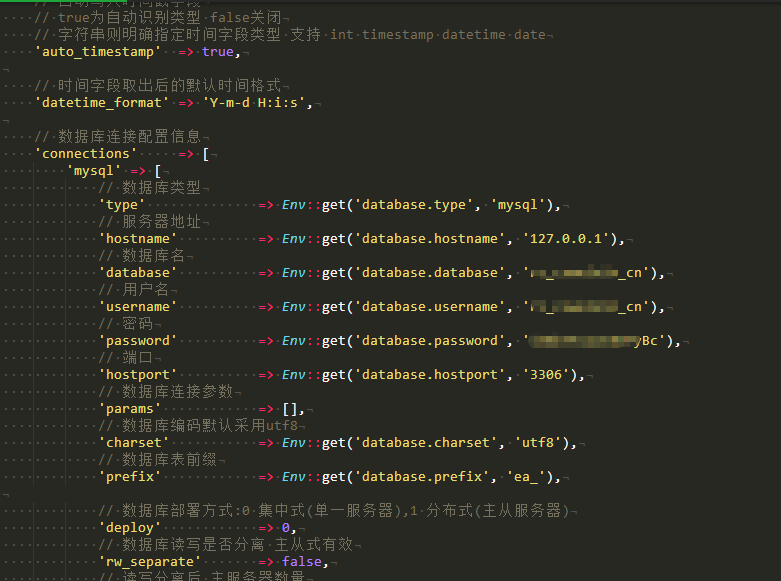Click the 'hostname' key
Screen dimensions: 781x581
tap(137, 238)
